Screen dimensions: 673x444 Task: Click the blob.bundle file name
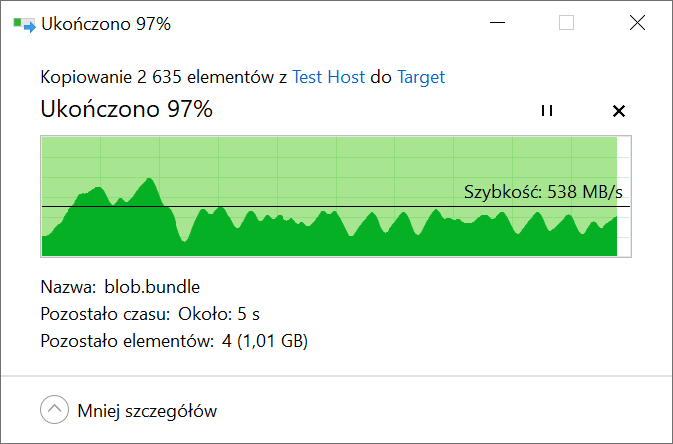pos(152,287)
